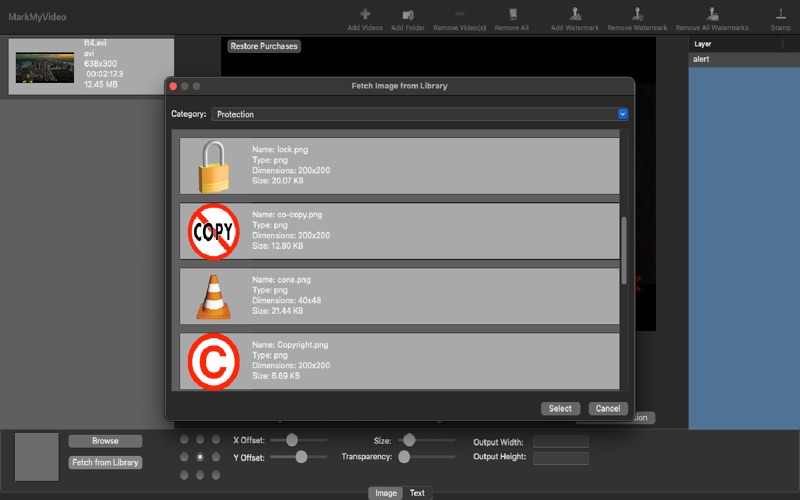Click the Fetch from Library button

click(x=105, y=462)
